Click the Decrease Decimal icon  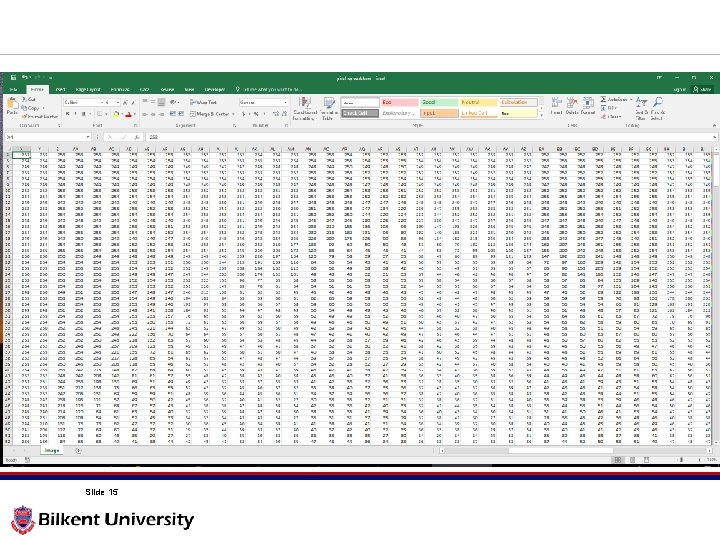284,114
